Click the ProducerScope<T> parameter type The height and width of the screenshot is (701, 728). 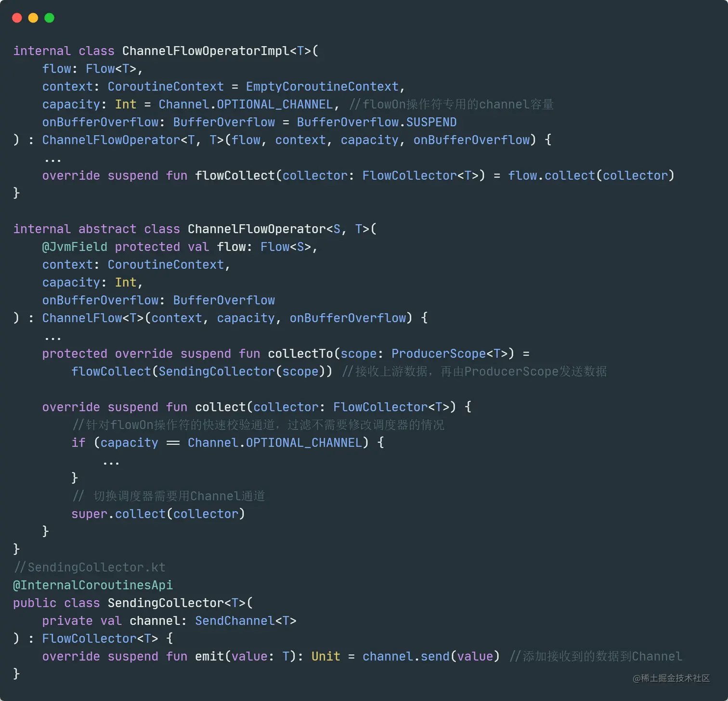point(449,354)
